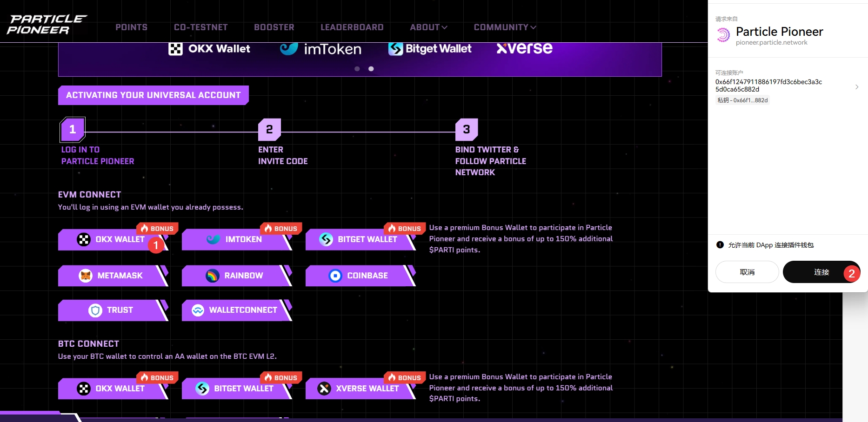Click the Rainbow wallet icon
The width and height of the screenshot is (868, 422).
pyautogui.click(x=213, y=276)
